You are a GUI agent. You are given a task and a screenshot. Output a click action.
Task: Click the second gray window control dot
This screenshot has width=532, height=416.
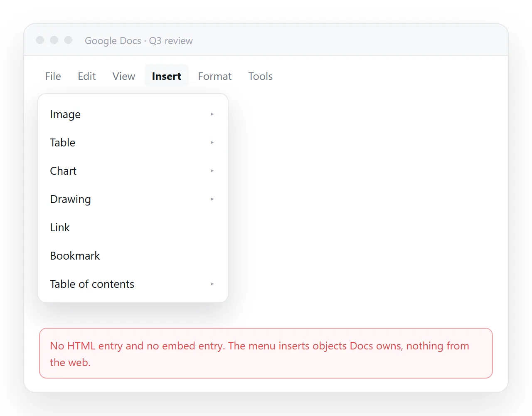(54, 40)
